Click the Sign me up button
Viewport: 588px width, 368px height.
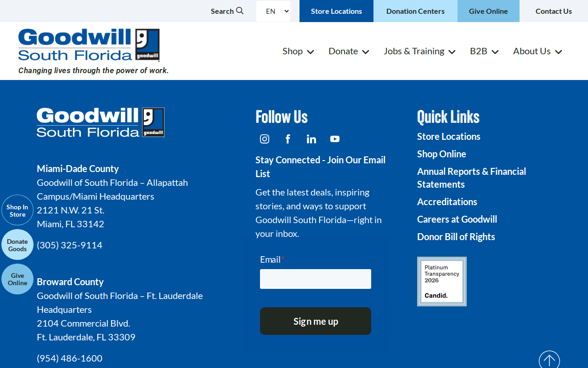pyautogui.click(x=316, y=321)
